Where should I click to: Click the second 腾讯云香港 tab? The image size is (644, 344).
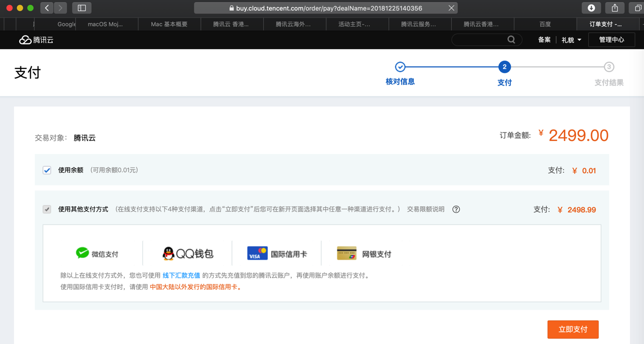click(x=482, y=24)
